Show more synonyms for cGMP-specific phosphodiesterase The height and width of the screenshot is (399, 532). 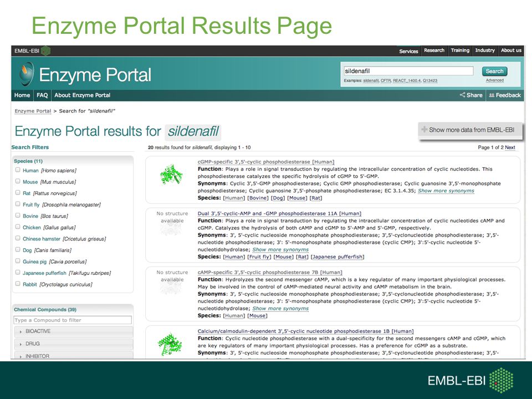coord(446,191)
